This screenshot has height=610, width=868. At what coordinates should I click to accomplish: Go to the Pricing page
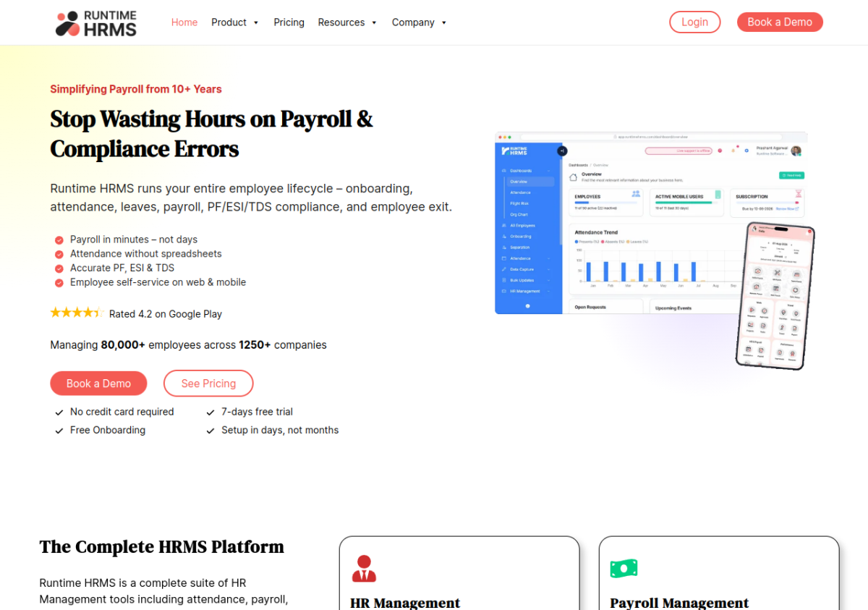[289, 22]
